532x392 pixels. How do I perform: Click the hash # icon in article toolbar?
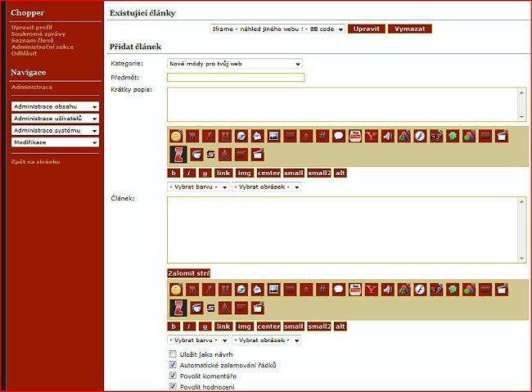click(322, 289)
